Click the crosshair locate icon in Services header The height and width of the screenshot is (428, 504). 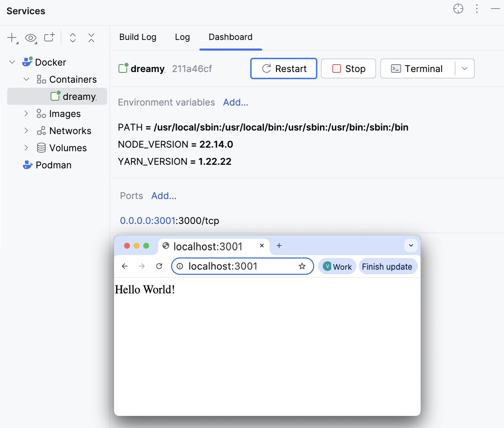coord(458,9)
